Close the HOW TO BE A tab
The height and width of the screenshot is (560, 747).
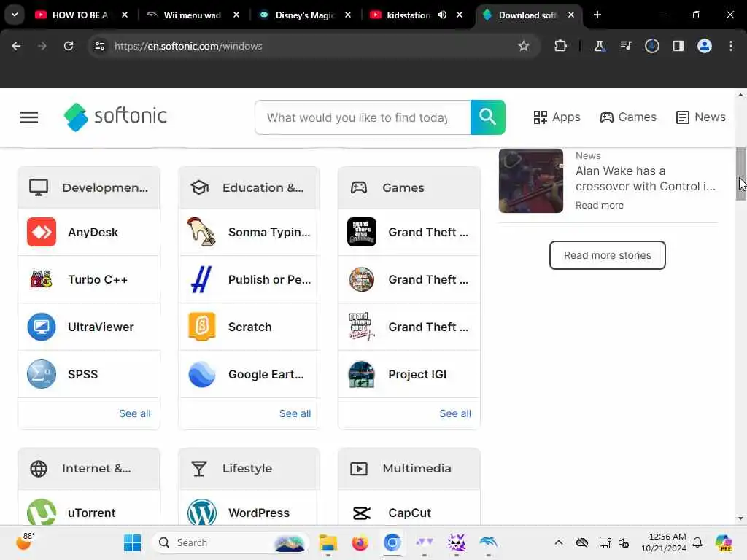(x=124, y=15)
